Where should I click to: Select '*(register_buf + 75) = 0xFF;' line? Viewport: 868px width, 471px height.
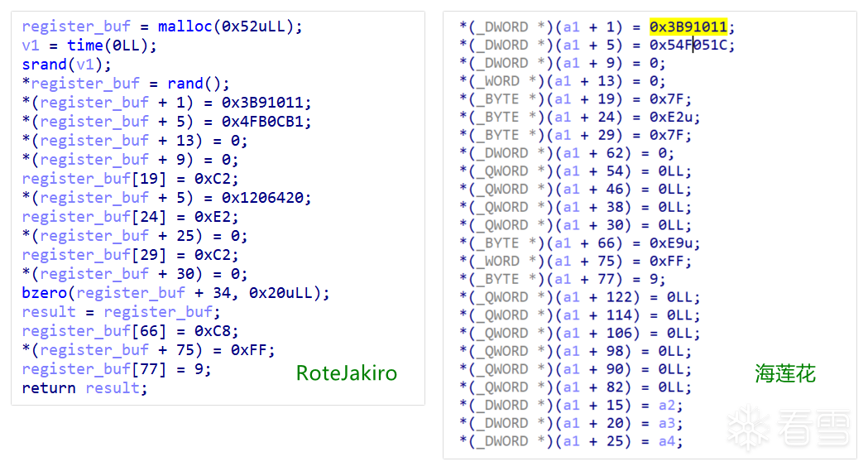click(x=148, y=350)
